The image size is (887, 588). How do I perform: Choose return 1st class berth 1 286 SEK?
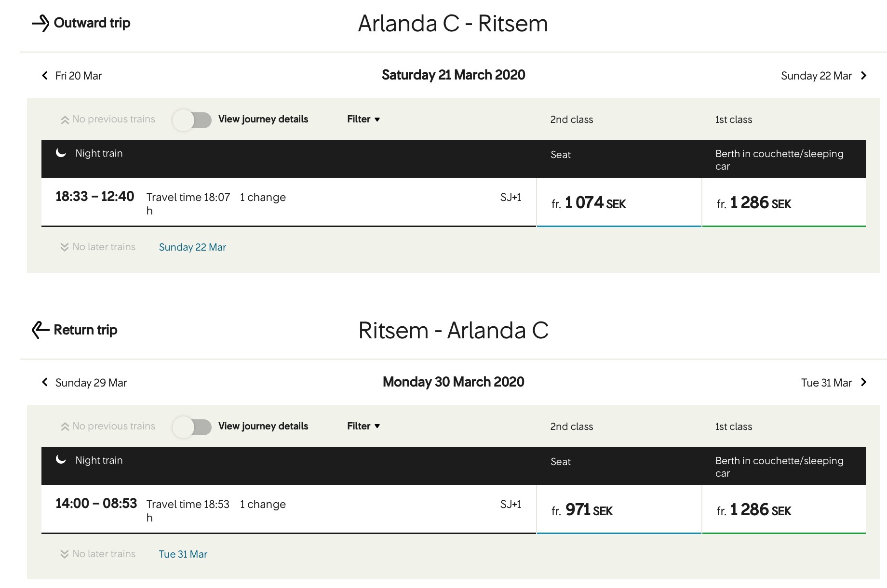click(784, 509)
